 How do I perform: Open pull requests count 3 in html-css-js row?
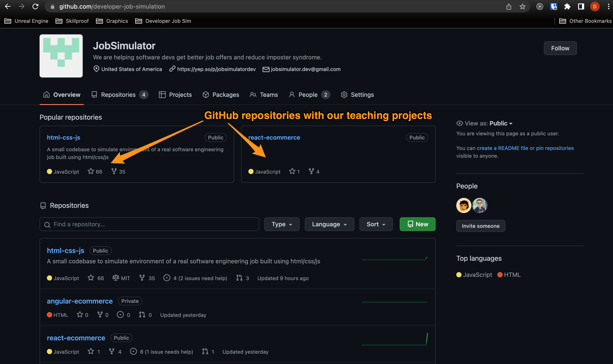(243, 278)
